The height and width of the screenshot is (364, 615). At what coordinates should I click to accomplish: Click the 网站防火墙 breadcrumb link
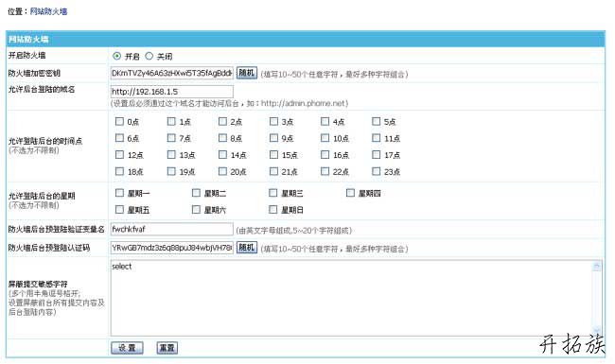tap(48, 11)
